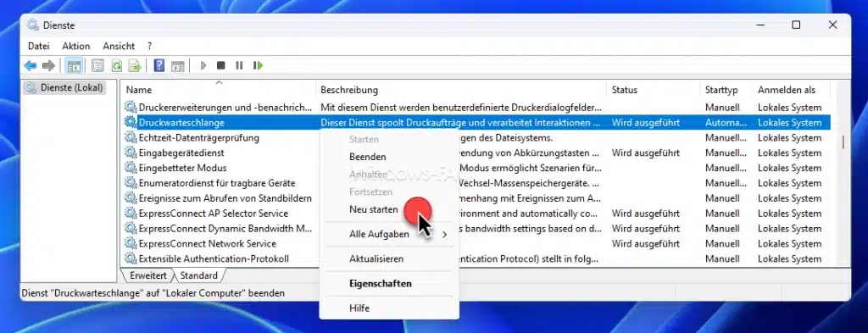Select ExpressConnect Network Service name
The height and width of the screenshot is (333, 868).
click(x=207, y=243)
